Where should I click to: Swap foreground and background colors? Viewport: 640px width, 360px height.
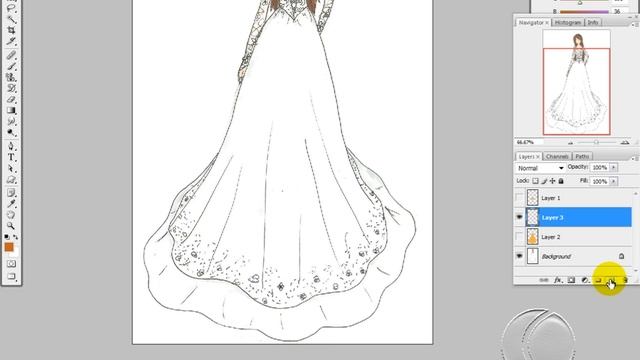click(16, 237)
